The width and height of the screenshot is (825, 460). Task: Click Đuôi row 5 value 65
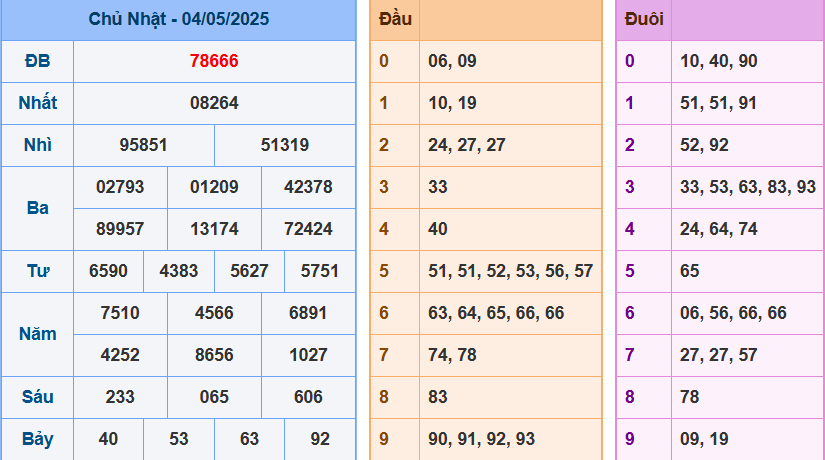pos(690,271)
